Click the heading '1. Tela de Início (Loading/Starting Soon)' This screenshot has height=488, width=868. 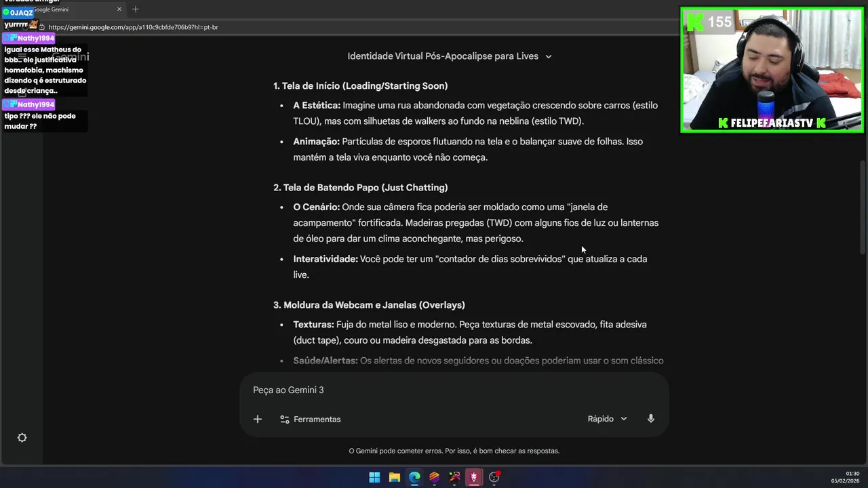[x=360, y=86]
